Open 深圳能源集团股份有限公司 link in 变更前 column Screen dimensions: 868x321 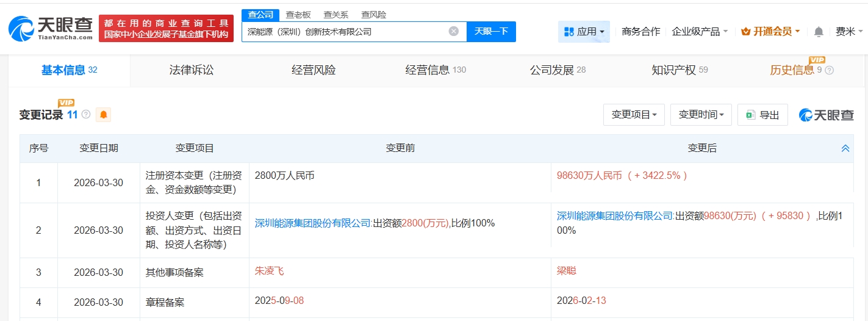(x=313, y=223)
